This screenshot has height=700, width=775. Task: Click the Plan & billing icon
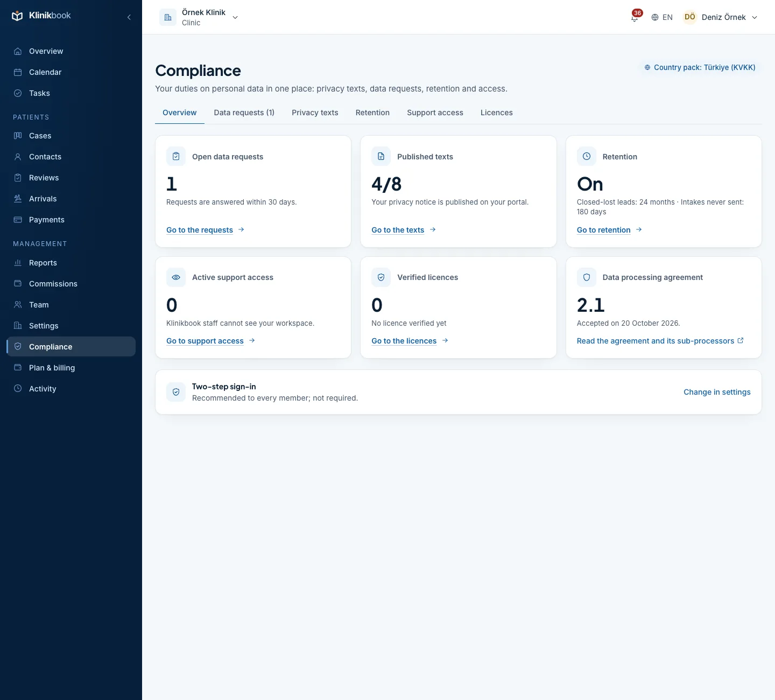pos(18,368)
